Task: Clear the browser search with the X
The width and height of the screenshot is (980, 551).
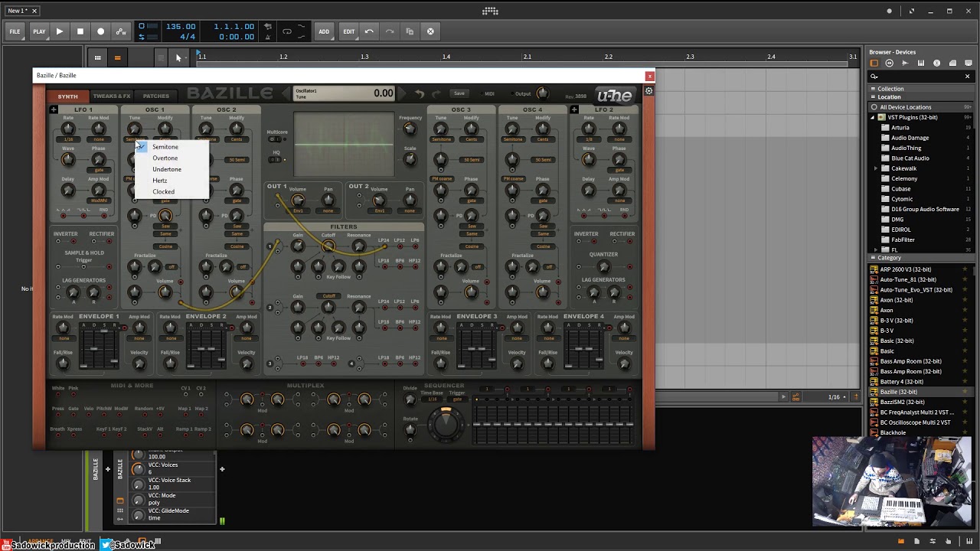Action: pyautogui.click(x=967, y=77)
